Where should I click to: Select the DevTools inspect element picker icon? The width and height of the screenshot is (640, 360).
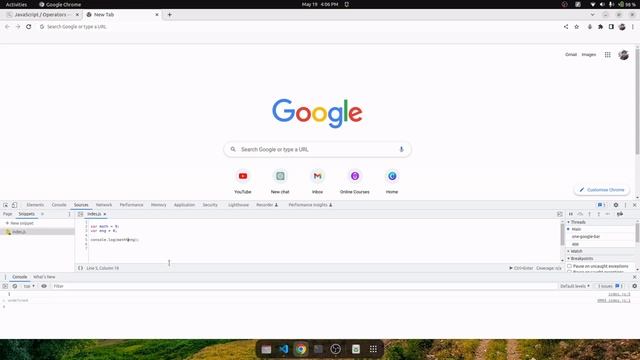pyautogui.click(x=6, y=205)
